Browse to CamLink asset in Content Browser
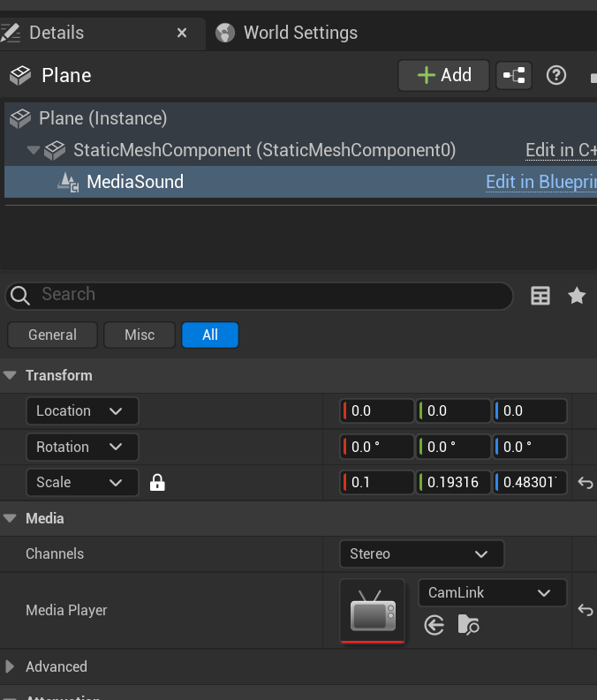597x700 pixels. pyautogui.click(x=468, y=625)
